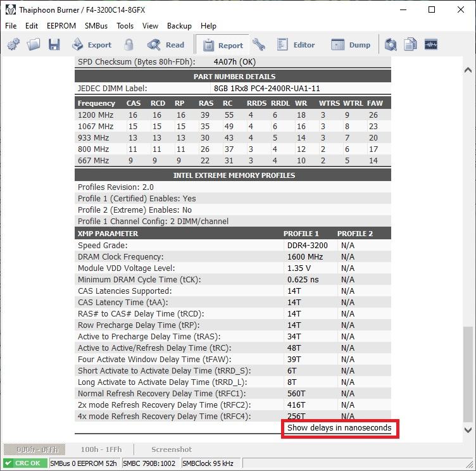
Task: Click SMBus 0 EEPROM 52h status entry
Action: [x=84, y=463]
